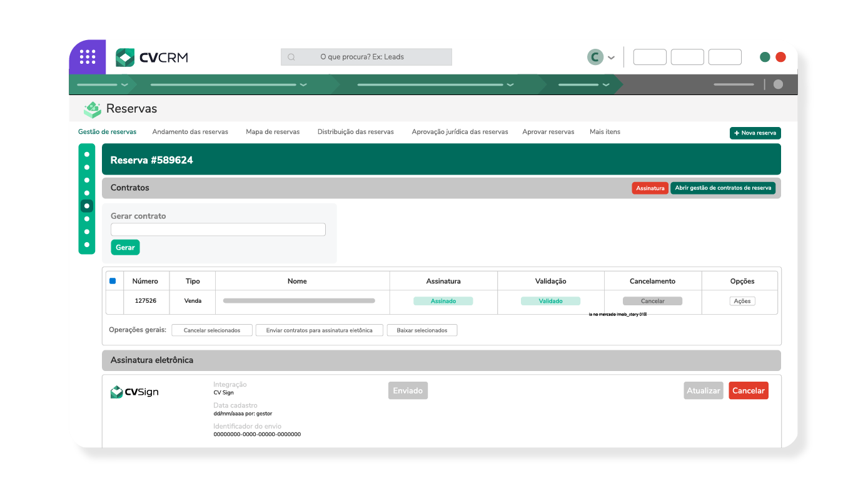Select the highlighted fifth step dot in sidebar
This screenshot has height=488, width=868.
click(87, 206)
